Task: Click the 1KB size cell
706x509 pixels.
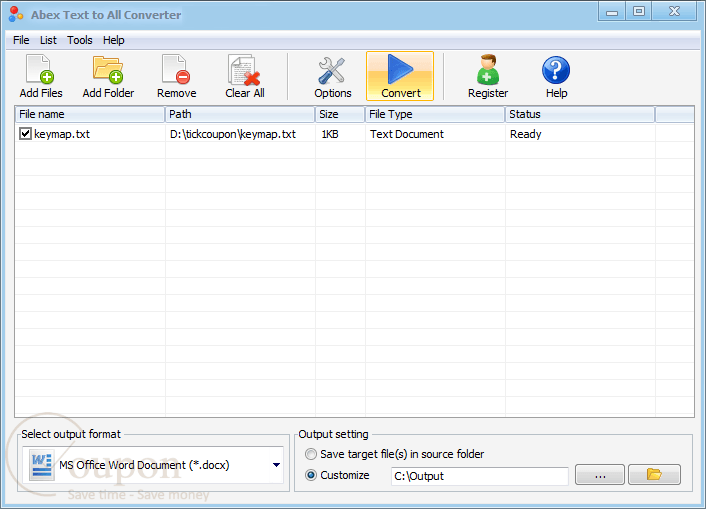Action: [x=330, y=134]
